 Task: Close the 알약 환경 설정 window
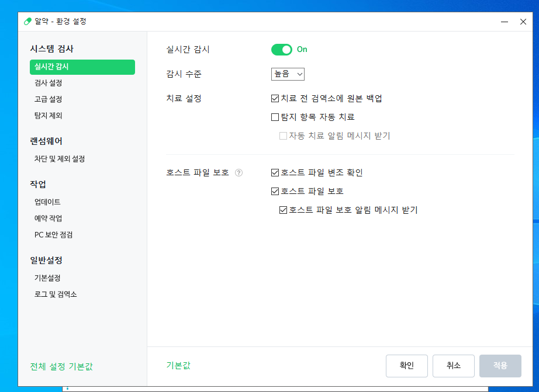523,22
